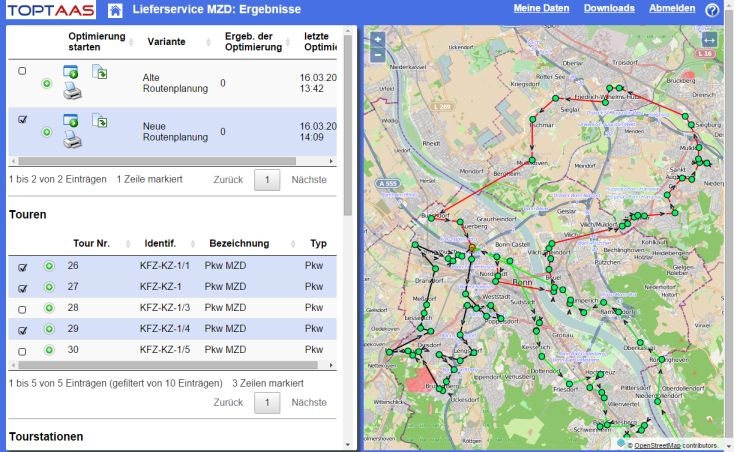This screenshot has width=734, height=452.
Task: Green circle icon for tour 26
Action: click(49, 266)
